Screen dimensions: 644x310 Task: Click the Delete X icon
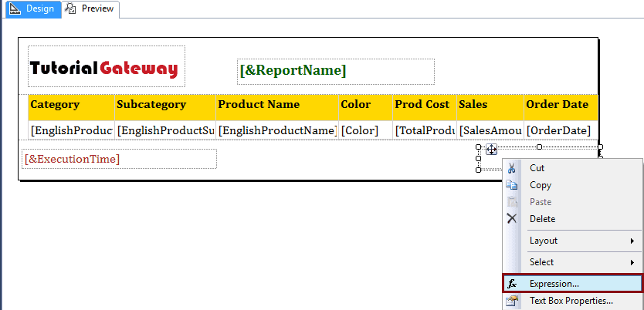coord(512,219)
